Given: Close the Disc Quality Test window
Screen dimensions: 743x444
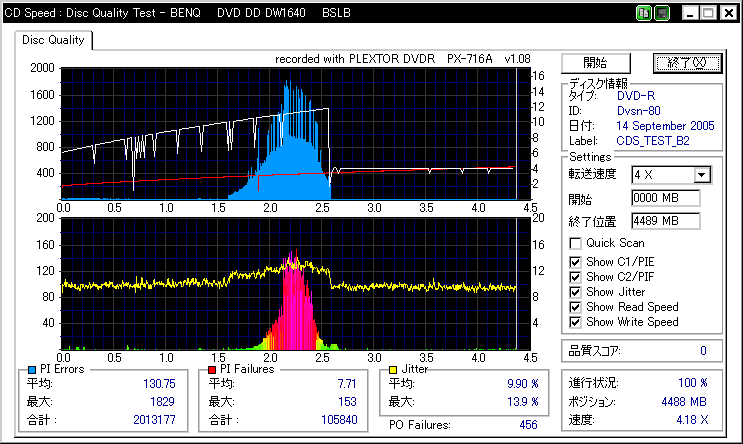Looking at the screenshot, I should (728, 13).
